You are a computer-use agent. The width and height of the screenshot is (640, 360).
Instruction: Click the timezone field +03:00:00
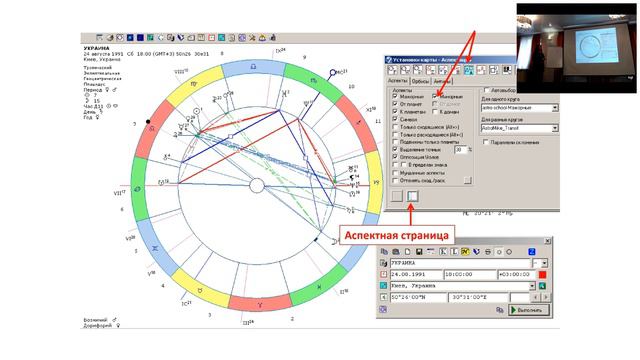pyautogui.click(x=517, y=274)
